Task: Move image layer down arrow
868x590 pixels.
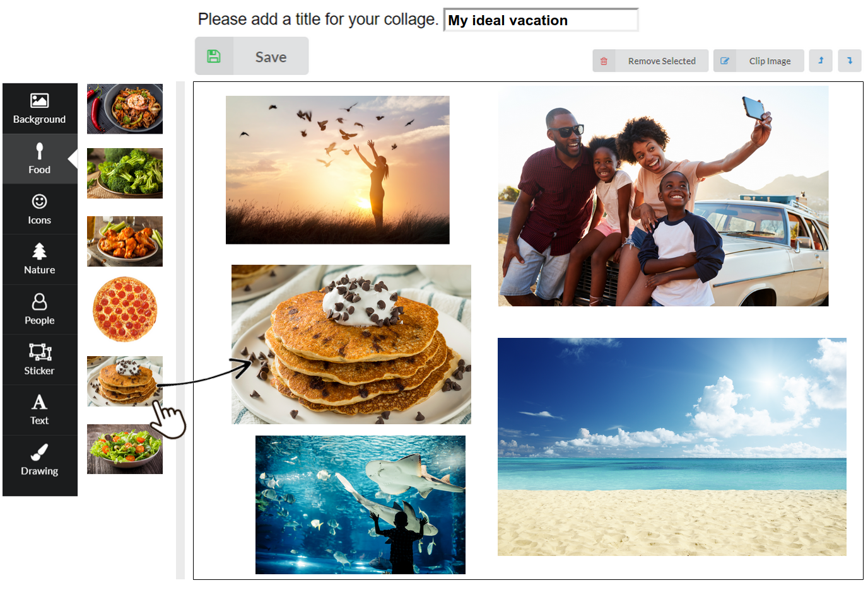Action: pyautogui.click(x=850, y=61)
